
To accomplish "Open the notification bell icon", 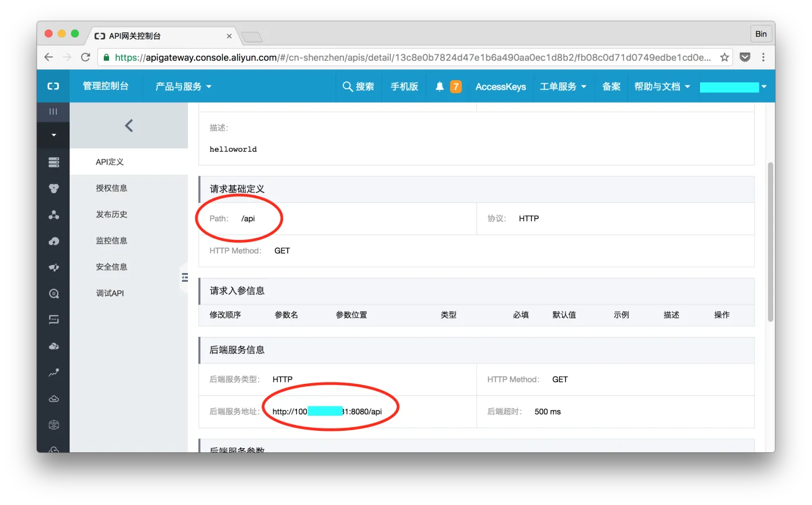I will coord(440,86).
